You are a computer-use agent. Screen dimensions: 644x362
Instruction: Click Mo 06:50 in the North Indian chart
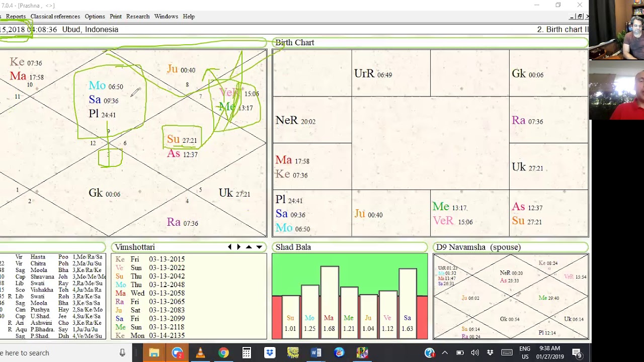coord(106,86)
